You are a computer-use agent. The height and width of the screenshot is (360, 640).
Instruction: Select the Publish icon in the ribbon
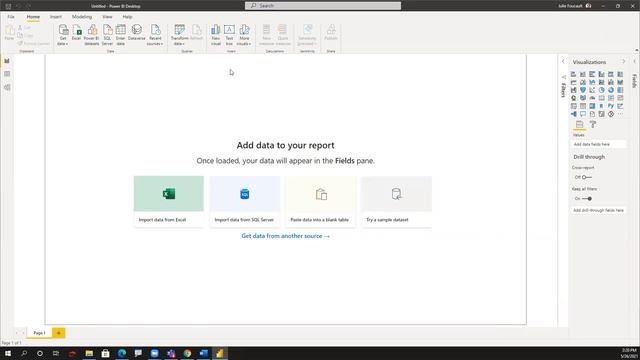pyautogui.click(x=331, y=32)
